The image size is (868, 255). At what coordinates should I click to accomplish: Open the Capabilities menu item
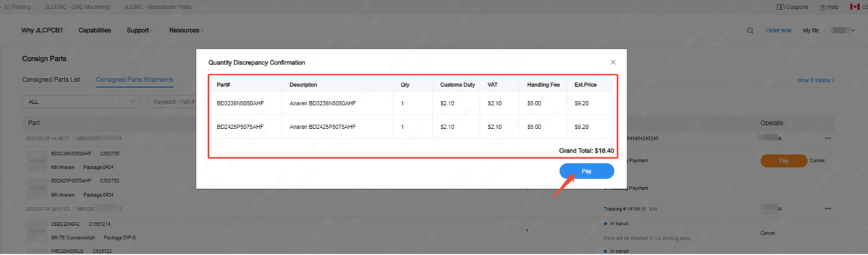pyautogui.click(x=95, y=31)
